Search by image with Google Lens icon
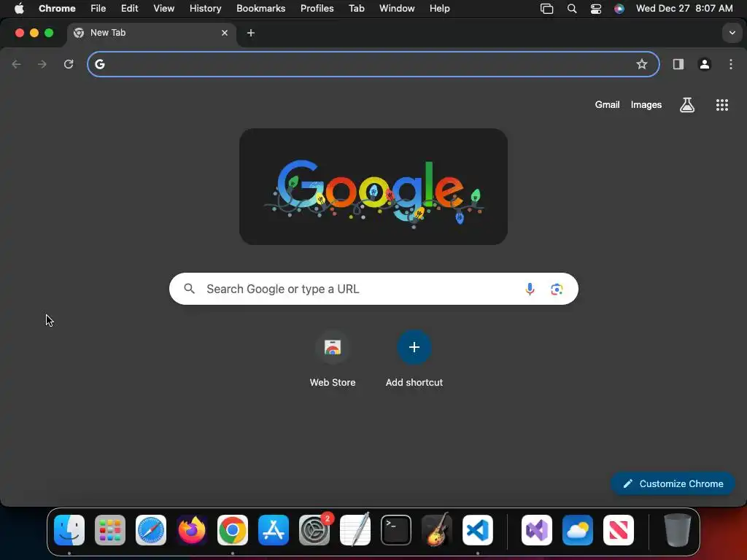Viewport: 747px width, 560px height. [x=557, y=289]
